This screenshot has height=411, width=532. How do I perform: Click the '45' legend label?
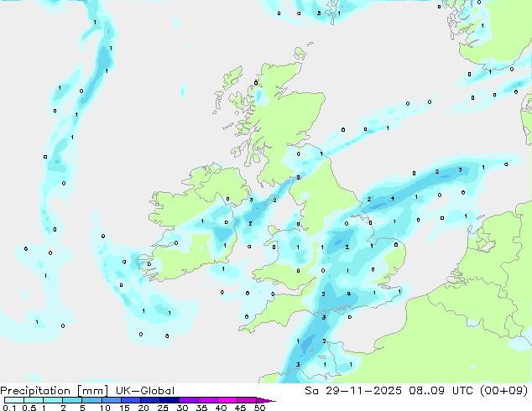(241, 408)
